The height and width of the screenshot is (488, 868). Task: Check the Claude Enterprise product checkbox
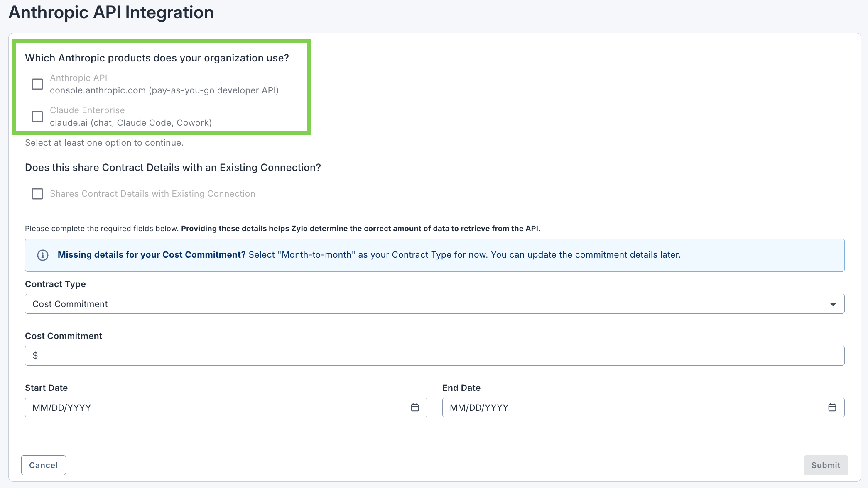[37, 117]
